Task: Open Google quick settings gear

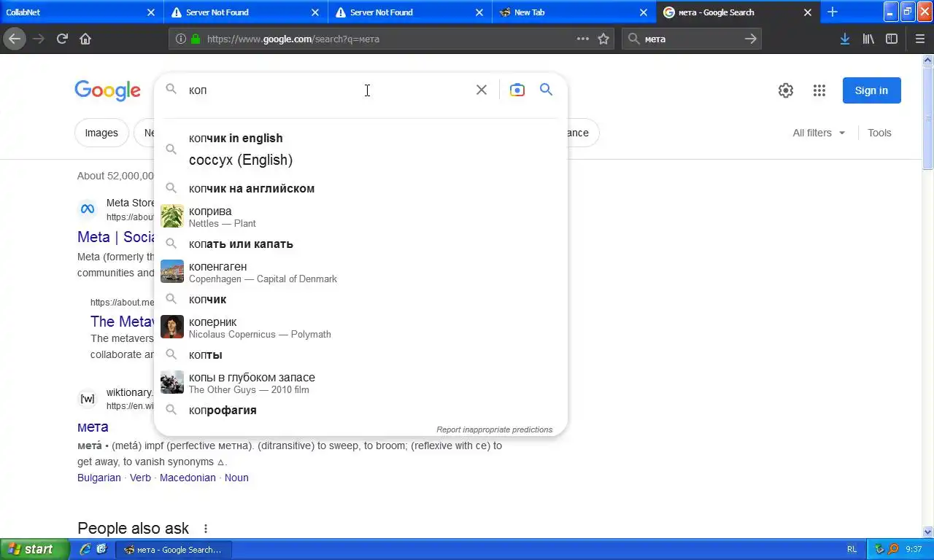Action: pyautogui.click(x=786, y=90)
